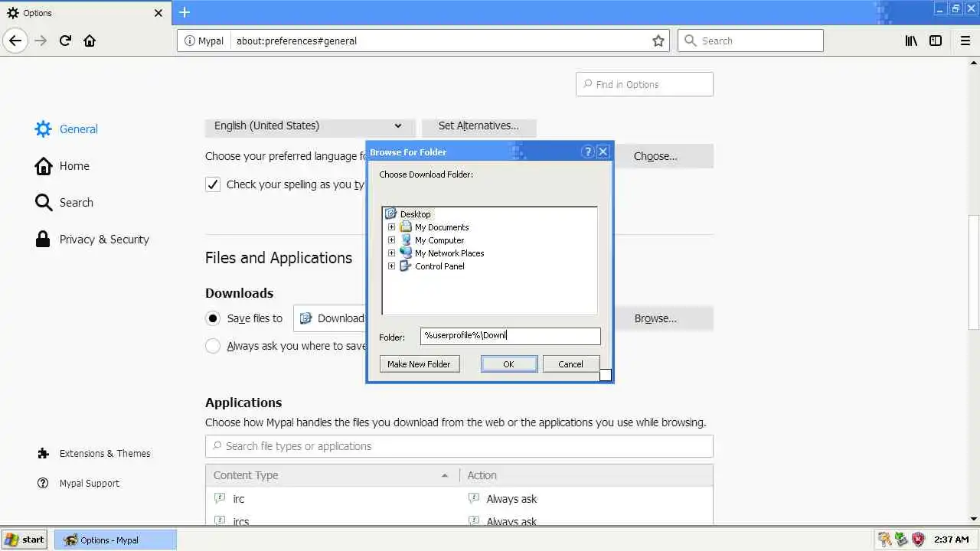This screenshot has width=980, height=551.
Task: Open the hamburger application menu
Action: (965, 41)
